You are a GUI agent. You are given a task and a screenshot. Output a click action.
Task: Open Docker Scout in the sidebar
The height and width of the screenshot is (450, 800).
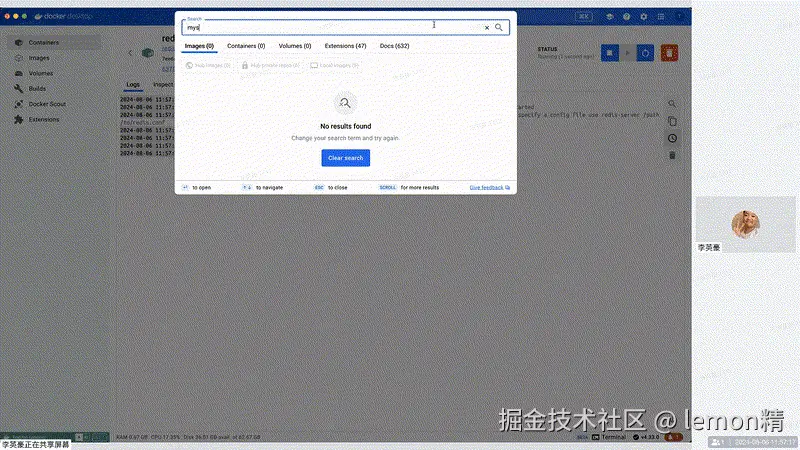coord(54,104)
